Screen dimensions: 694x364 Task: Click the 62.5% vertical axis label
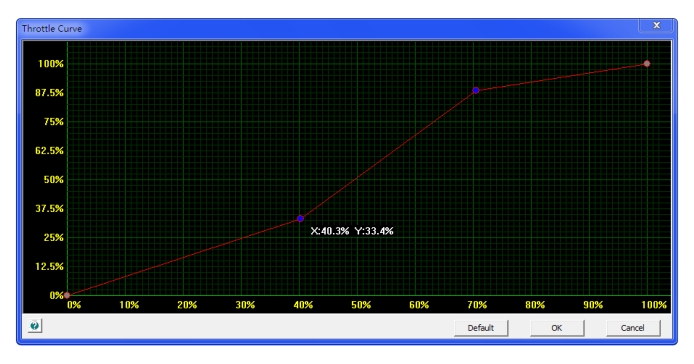(50, 151)
